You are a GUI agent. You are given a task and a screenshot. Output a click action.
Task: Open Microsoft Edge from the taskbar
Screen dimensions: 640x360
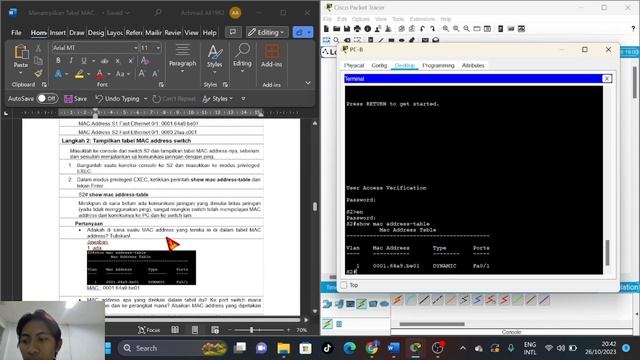tap(349, 348)
